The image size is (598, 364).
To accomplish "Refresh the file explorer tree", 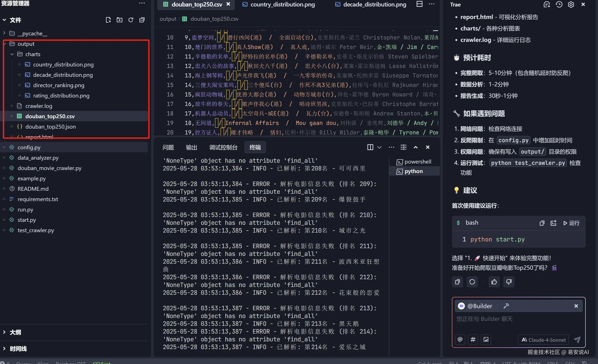I will 131,20.
